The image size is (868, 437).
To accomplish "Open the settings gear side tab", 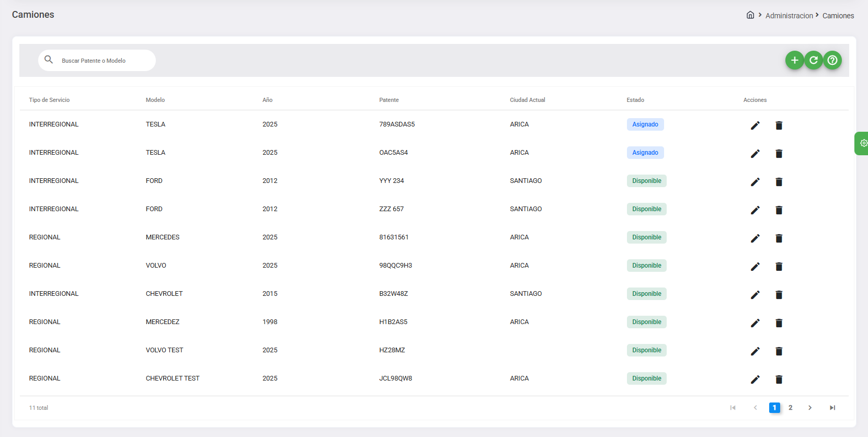I will [863, 143].
